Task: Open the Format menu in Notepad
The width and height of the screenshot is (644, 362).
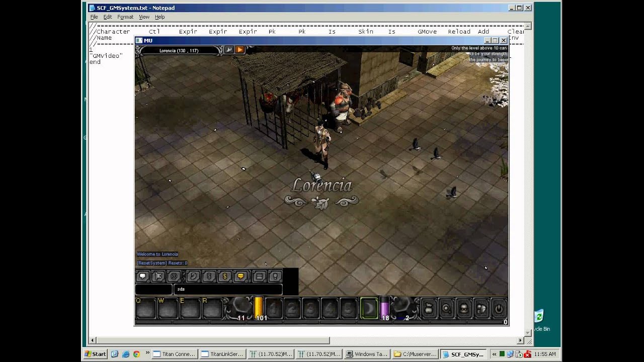Action: [125, 17]
